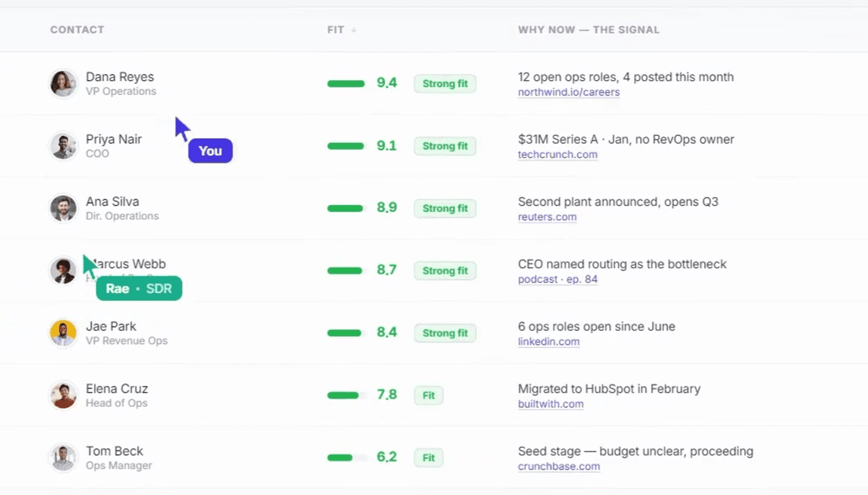Open the crunchbase.com source link

559,466
